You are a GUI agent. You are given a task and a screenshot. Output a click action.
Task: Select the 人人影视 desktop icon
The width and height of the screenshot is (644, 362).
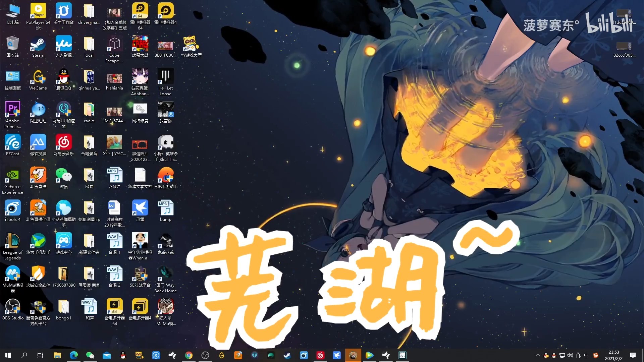[64, 46]
